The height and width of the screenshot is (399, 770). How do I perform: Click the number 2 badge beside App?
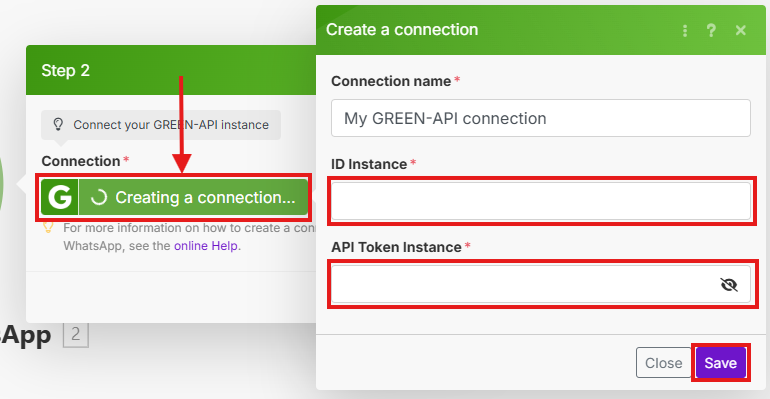point(76,334)
